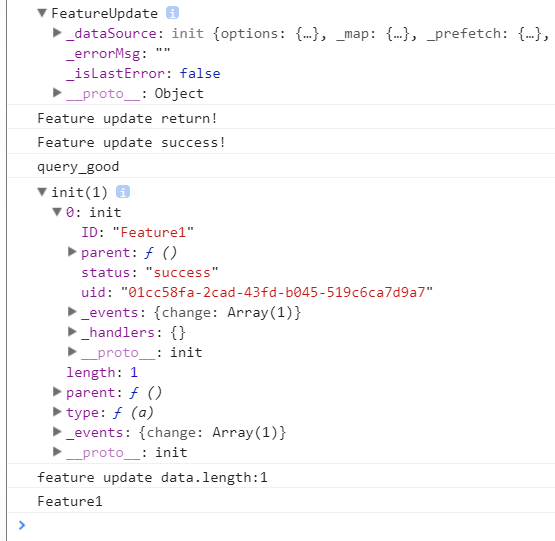Image resolution: width=555 pixels, height=541 pixels.
Task: Expand the type: ƒ (a) property
Action: pyautogui.click(x=57, y=412)
